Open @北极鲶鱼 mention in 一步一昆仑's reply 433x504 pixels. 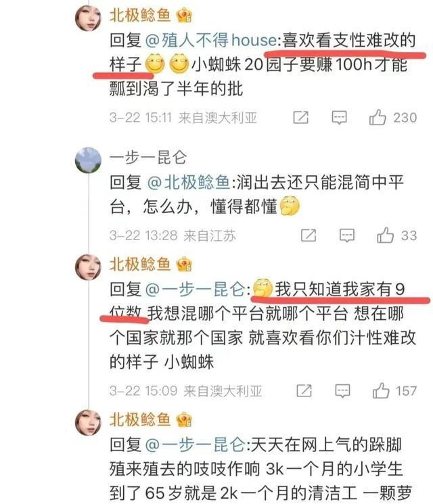pos(188,182)
